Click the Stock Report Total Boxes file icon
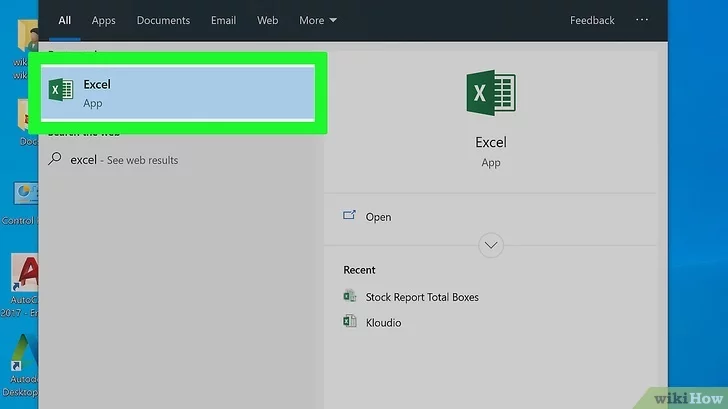Image resolution: width=728 pixels, height=409 pixels. tap(350, 296)
